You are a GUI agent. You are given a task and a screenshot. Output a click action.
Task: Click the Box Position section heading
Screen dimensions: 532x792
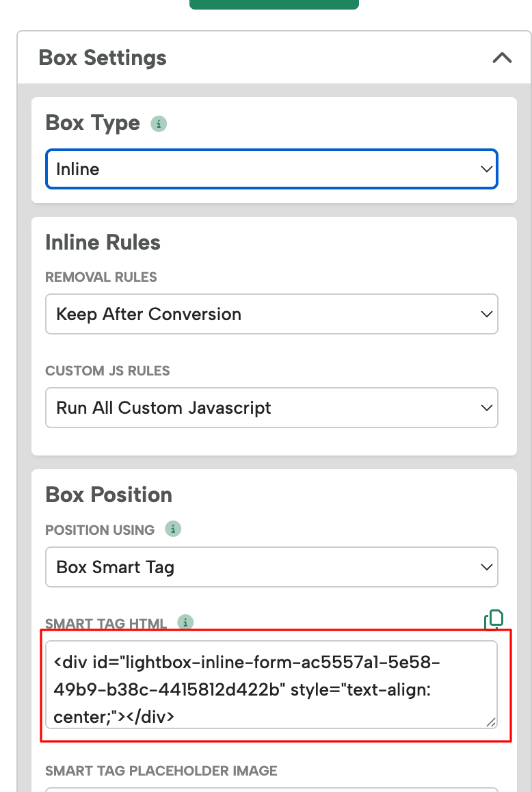109,494
